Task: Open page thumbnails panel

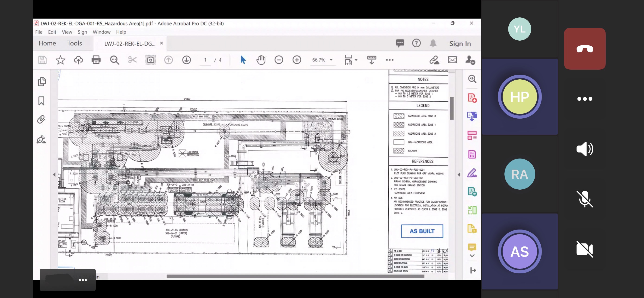Action: (x=41, y=81)
